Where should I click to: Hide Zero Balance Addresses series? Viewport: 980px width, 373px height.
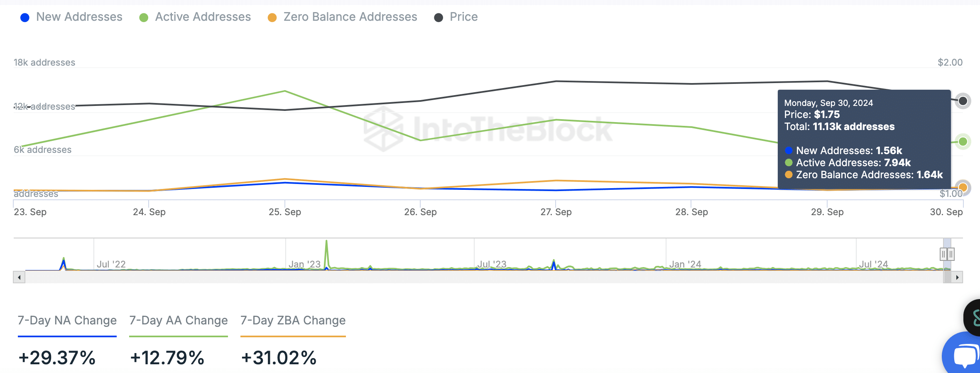click(x=343, y=17)
